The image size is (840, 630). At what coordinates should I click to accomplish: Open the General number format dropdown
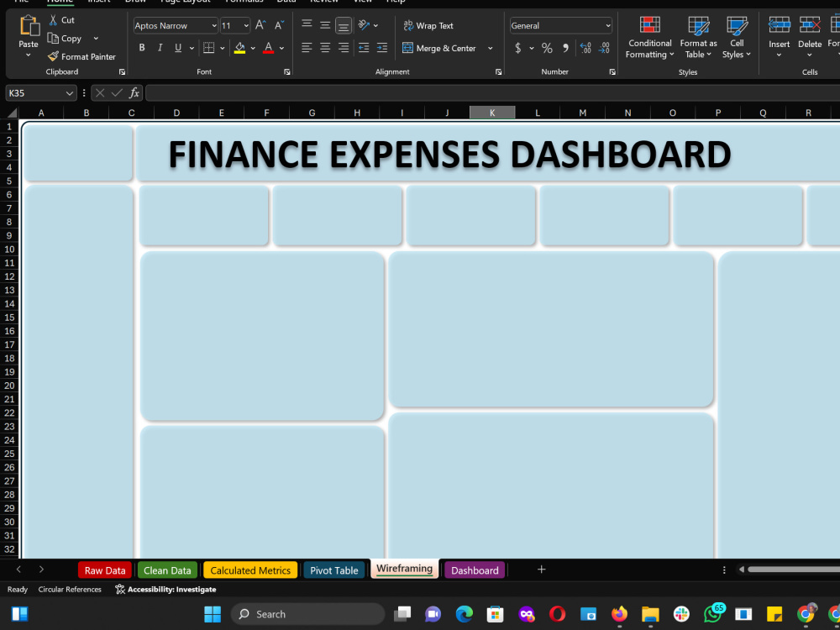(607, 25)
